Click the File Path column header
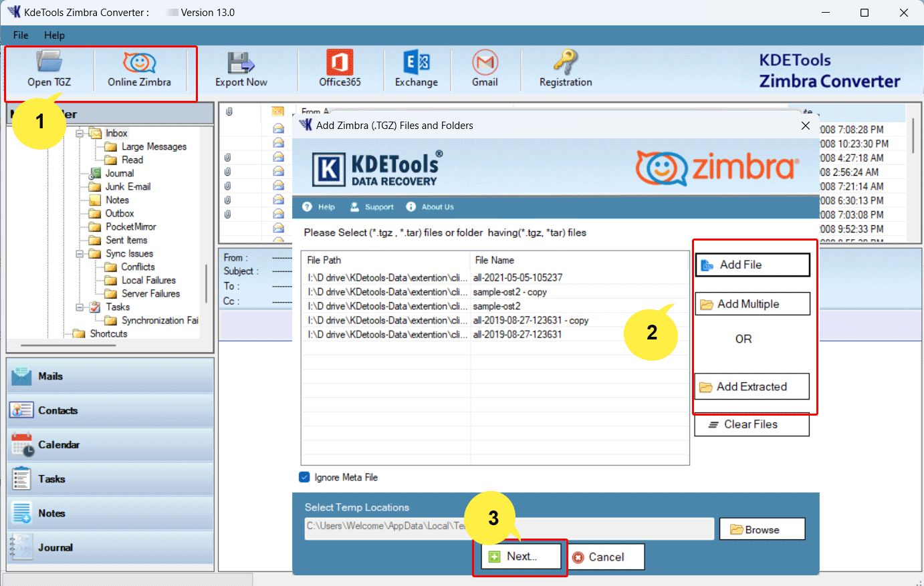This screenshot has height=586, width=924. [386, 260]
